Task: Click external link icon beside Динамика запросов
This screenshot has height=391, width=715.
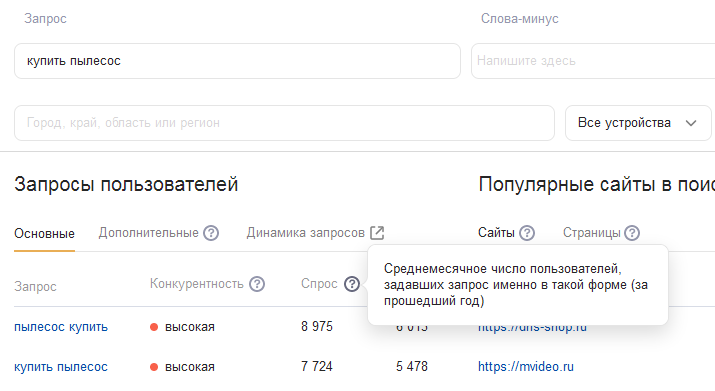Action: point(377,233)
